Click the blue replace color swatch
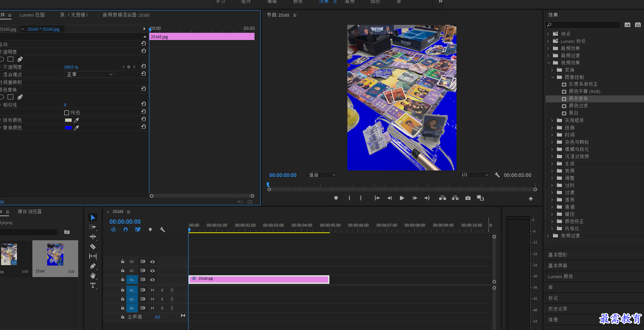The width and height of the screenshot is (644, 330). [68, 128]
